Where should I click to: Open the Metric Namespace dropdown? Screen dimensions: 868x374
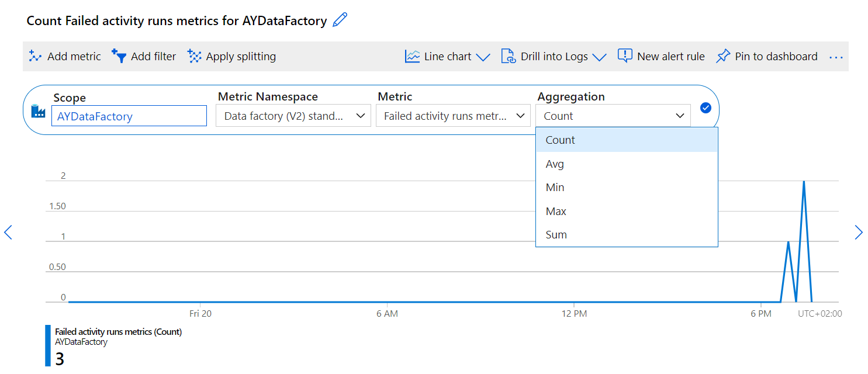tap(293, 116)
